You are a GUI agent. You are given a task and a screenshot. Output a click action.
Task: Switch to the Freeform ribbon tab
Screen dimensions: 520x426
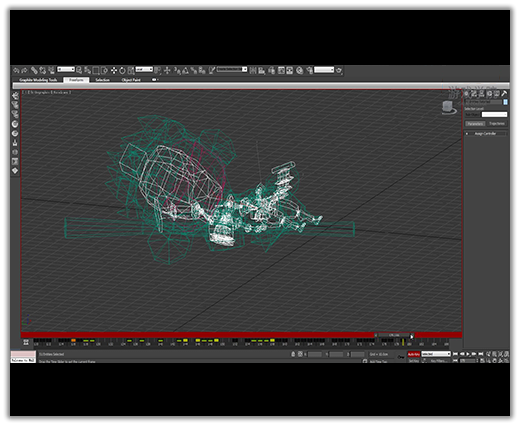[76, 80]
